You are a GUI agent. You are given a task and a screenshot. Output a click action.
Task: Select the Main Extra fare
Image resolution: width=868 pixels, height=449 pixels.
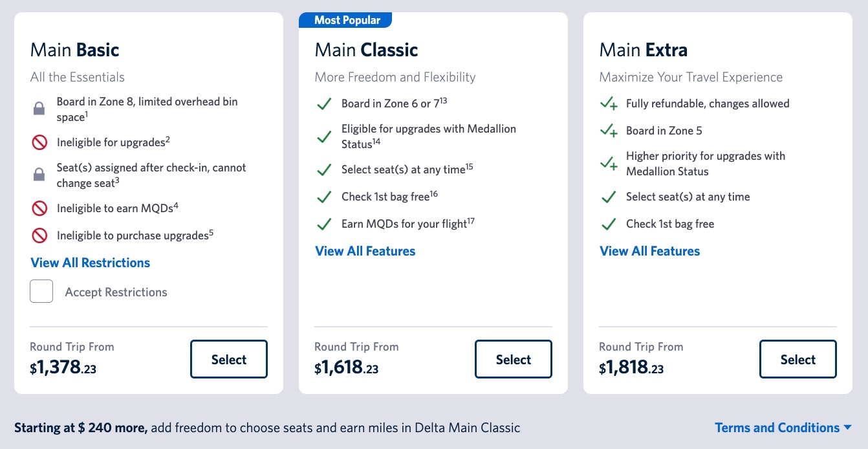(797, 359)
